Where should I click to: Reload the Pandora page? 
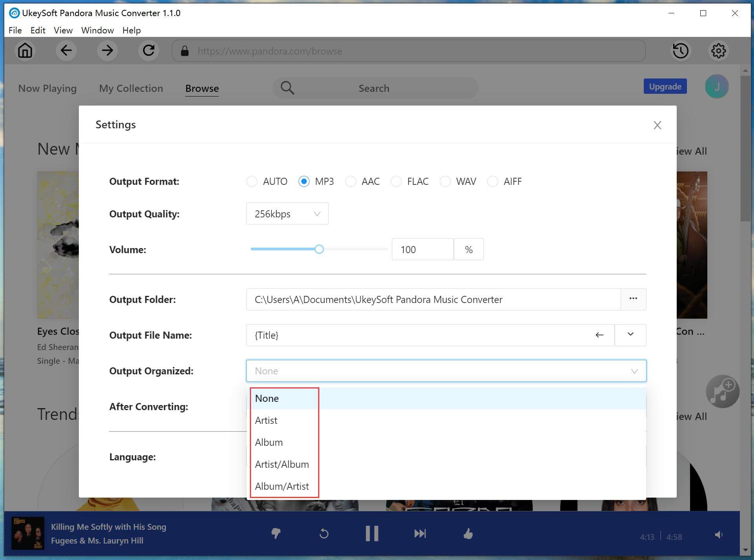148,51
